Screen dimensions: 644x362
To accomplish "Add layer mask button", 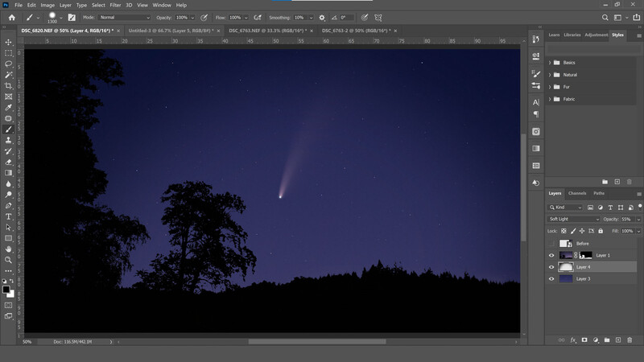I will [x=584, y=340].
